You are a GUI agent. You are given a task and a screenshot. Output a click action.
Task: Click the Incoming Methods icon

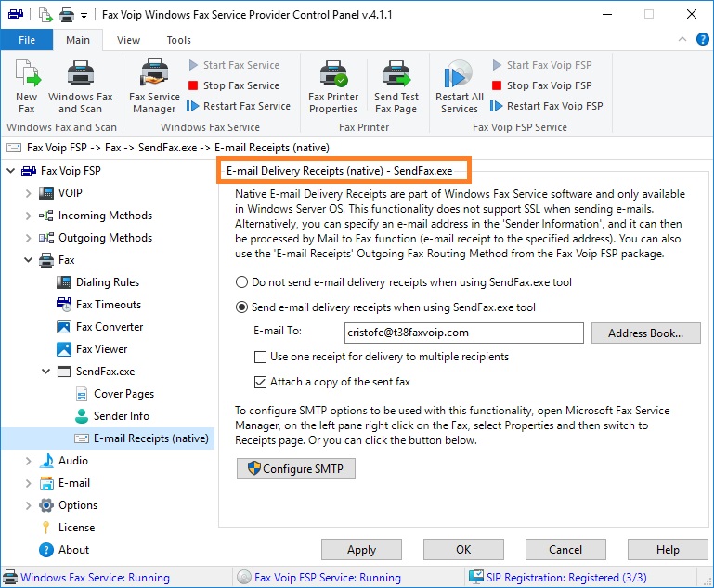46,216
